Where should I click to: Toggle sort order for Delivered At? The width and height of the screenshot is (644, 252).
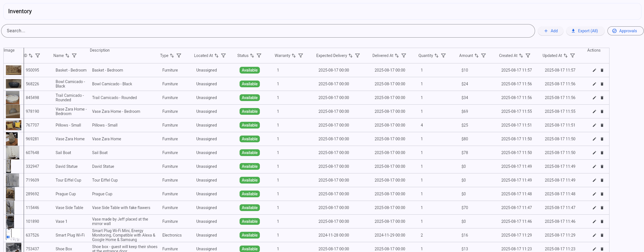[x=397, y=56]
